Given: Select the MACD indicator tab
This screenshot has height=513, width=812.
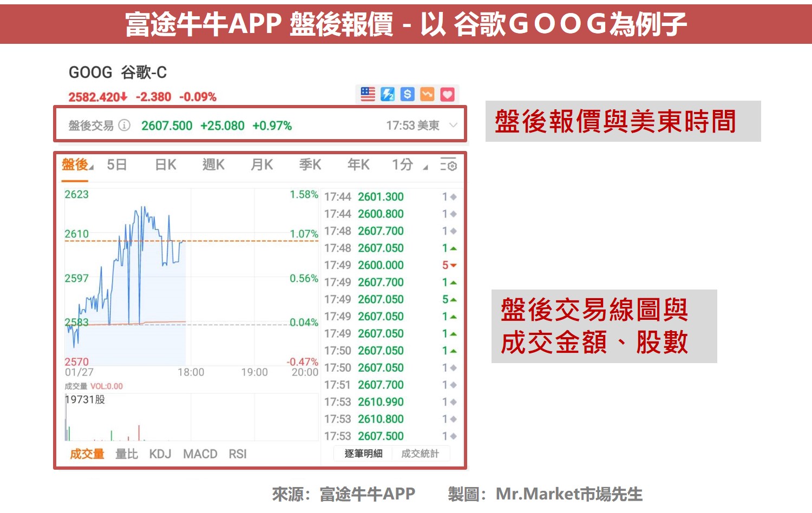Looking at the screenshot, I should coord(200,454).
